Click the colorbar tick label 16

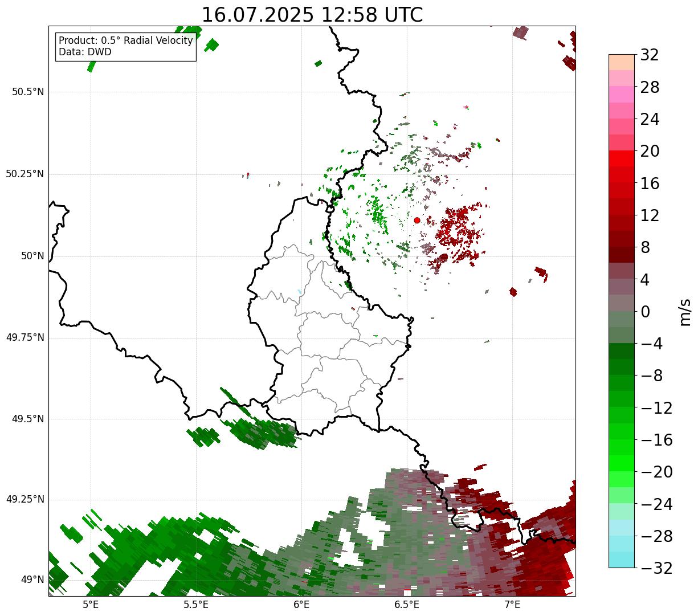(650, 183)
